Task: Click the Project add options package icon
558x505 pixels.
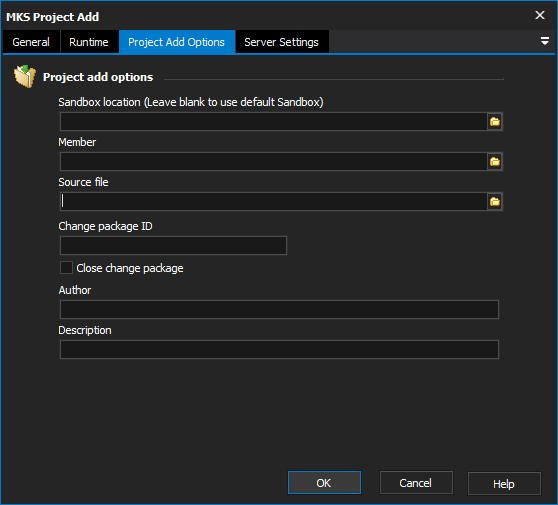Action: (x=25, y=76)
